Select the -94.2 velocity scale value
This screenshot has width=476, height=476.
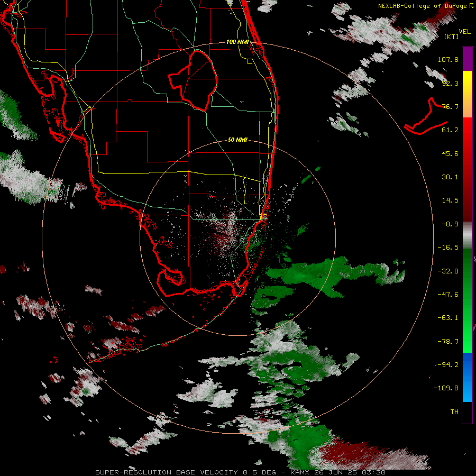[x=448, y=365]
